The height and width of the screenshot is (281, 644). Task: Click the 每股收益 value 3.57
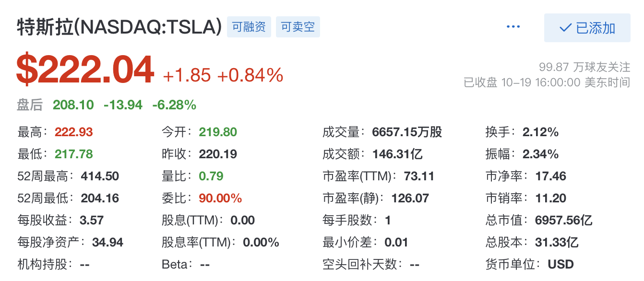[92, 220]
